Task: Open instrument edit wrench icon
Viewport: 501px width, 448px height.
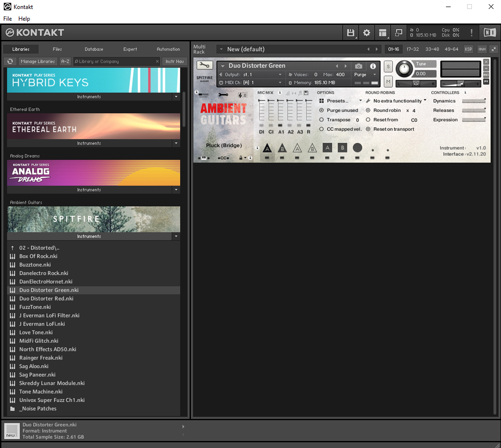Action: coord(205,65)
